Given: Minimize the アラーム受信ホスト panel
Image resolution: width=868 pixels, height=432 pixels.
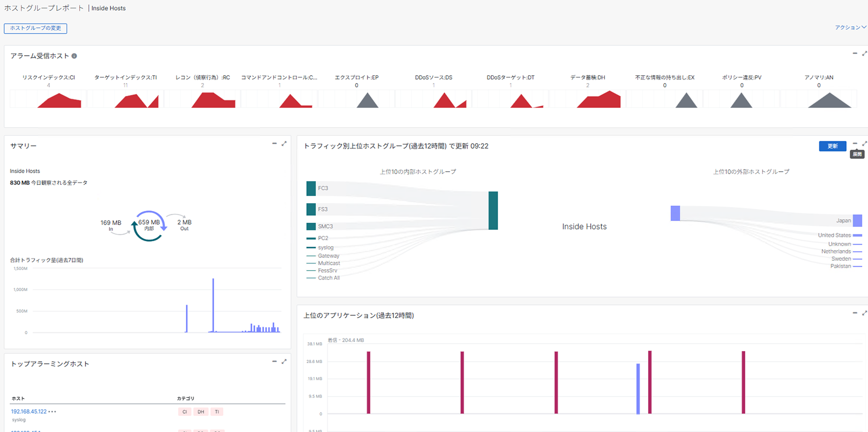Looking at the screenshot, I should (855, 54).
